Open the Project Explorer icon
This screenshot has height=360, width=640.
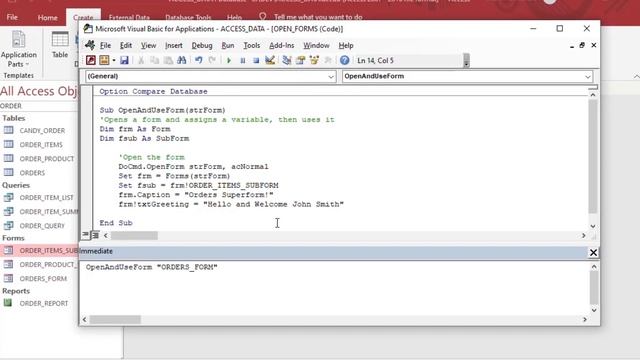pyautogui.click(x=287, y=60)
